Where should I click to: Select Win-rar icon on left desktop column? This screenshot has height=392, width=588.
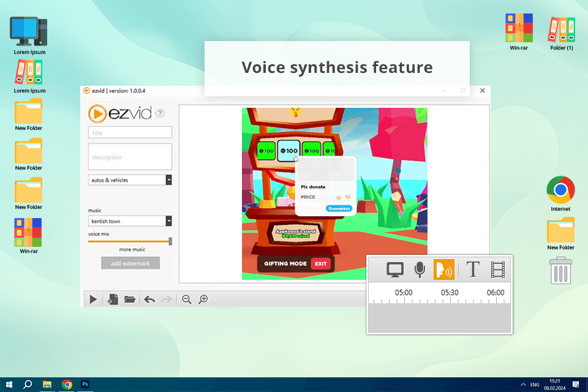tap(29, 236)
